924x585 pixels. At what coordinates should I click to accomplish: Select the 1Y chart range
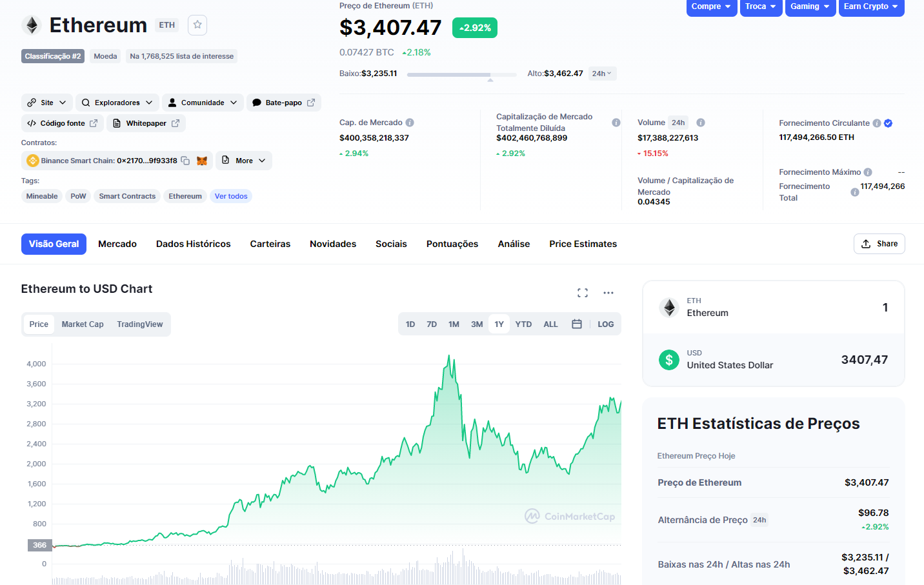coord(499,324)
